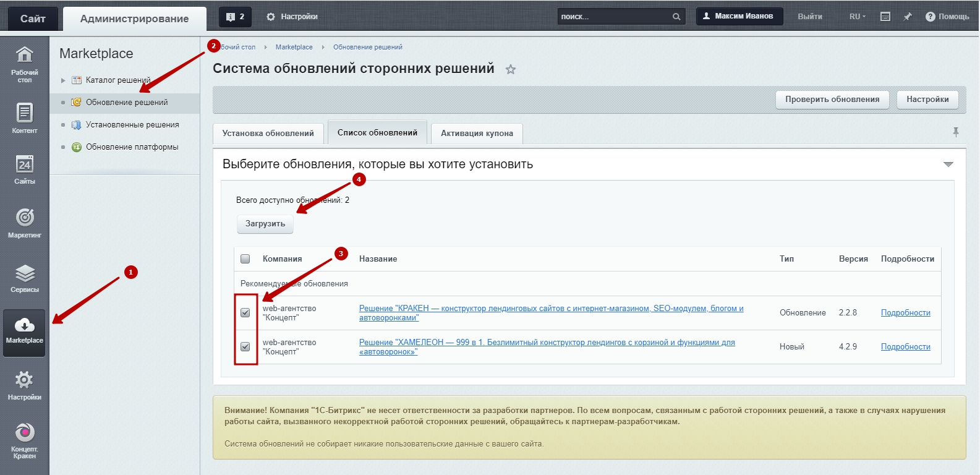The height and width of the screenshot is (475, 980).
Task: Click the Название column header
Action: (x=378, y=259)
